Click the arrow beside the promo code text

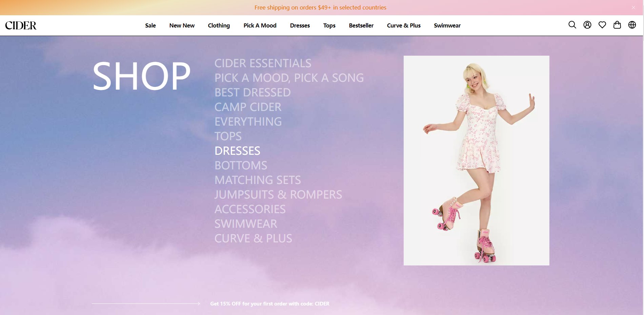[x=198, y=303]
